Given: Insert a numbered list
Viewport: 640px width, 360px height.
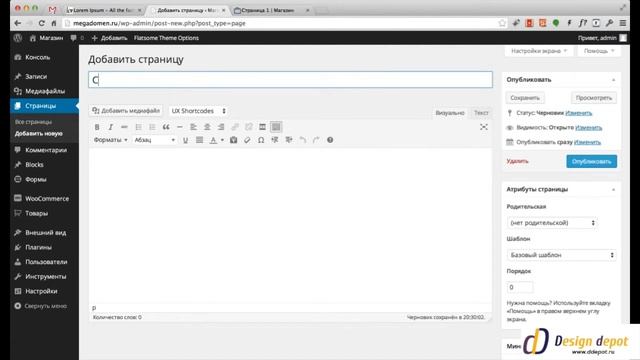Looking at the screenshot, I should click(152, 127).
